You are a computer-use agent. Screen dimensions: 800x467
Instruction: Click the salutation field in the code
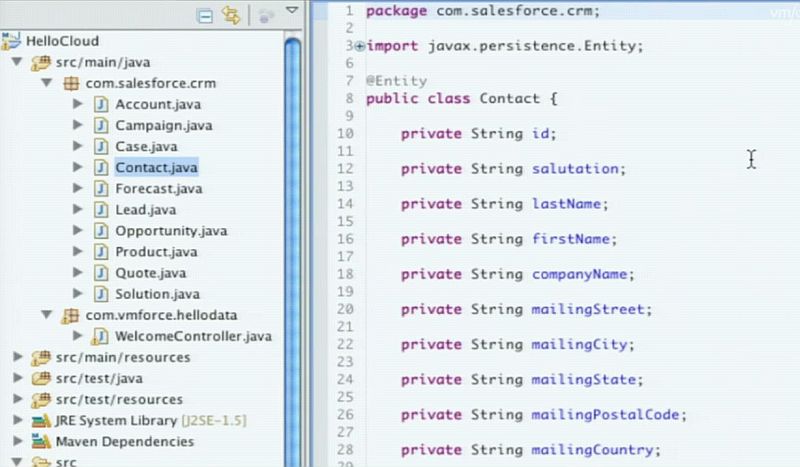575,168
